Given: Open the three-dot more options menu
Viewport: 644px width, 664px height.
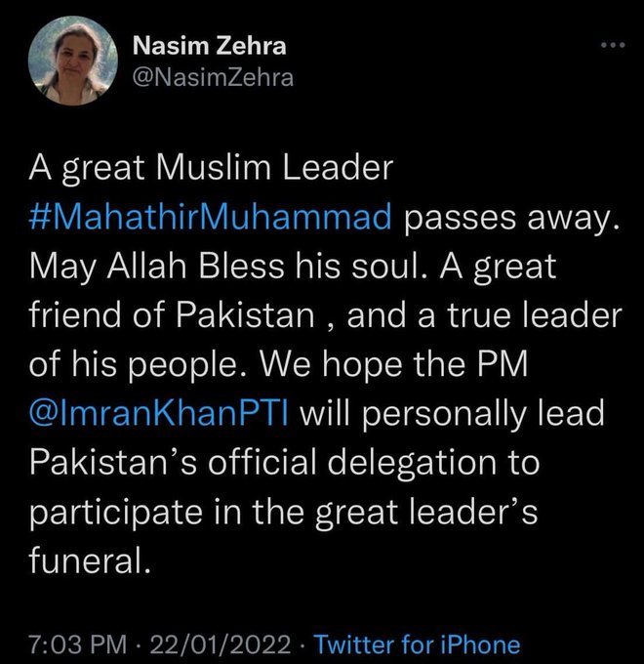Looking at the screenshot, I should click(613, 45).
